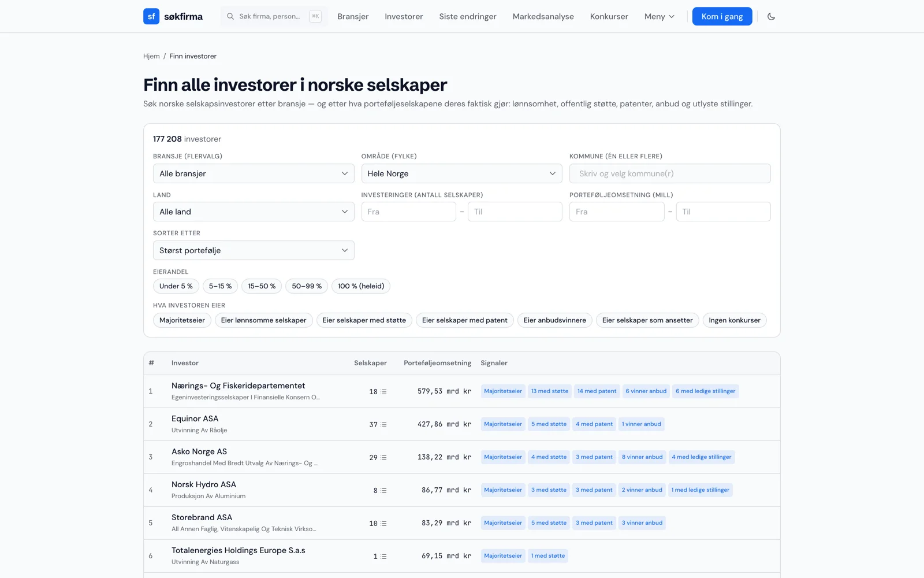Open Bransjer in top navigation
This screenshot has width=924, height=578.
click(353, 16)
